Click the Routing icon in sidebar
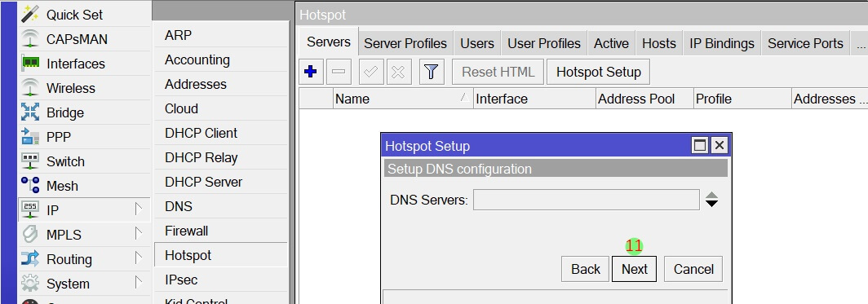The height and width of the screenshot is (304, 868). coord(30,258)
